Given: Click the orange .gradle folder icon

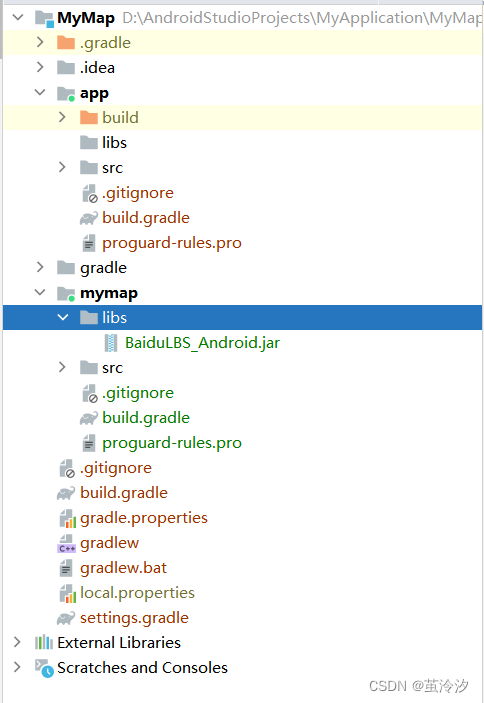Looking at the screenshot, I should tap(66, 43).
